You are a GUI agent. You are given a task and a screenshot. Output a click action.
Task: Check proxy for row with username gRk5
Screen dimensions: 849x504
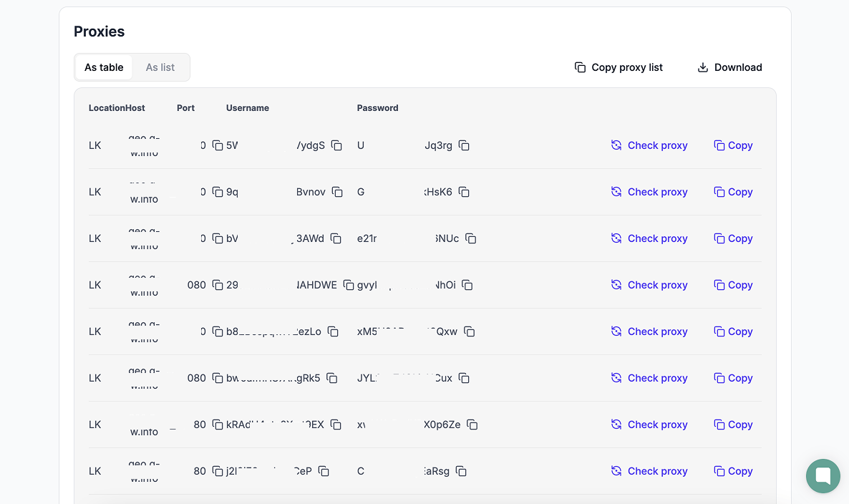[x=649, y=379]
